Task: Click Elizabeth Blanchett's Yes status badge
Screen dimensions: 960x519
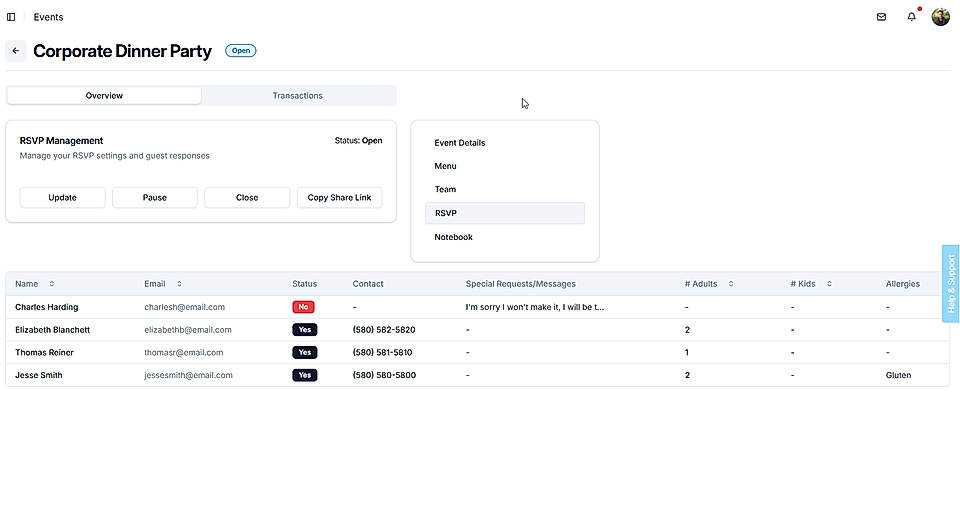Action: pyautogui.click(x=304, y=330)
